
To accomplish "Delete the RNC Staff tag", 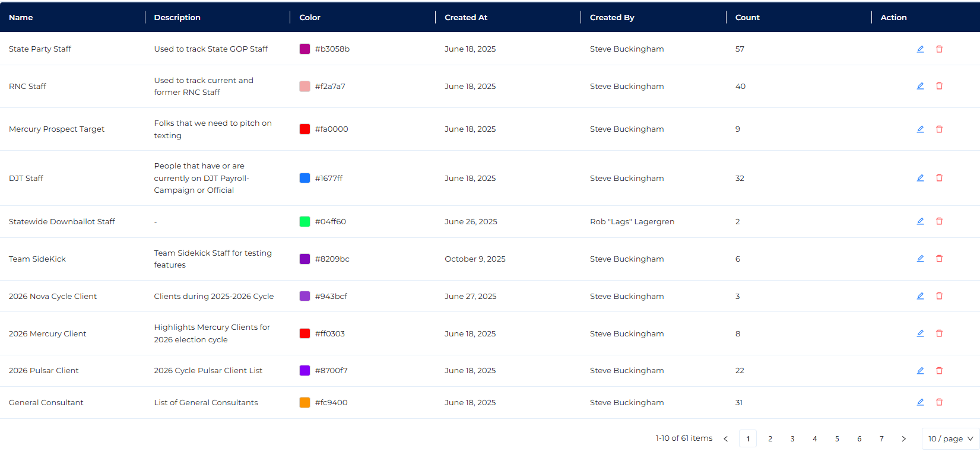I will tap(939, 86).
